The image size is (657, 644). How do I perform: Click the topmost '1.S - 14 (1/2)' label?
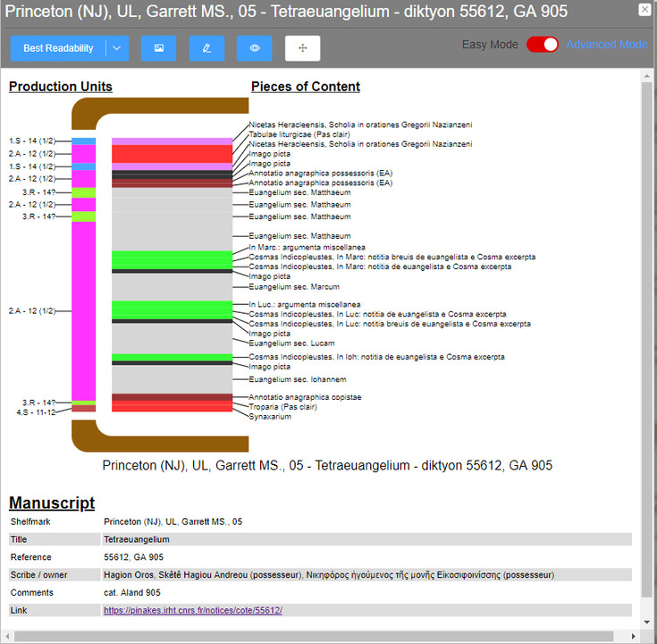(32, 141)
